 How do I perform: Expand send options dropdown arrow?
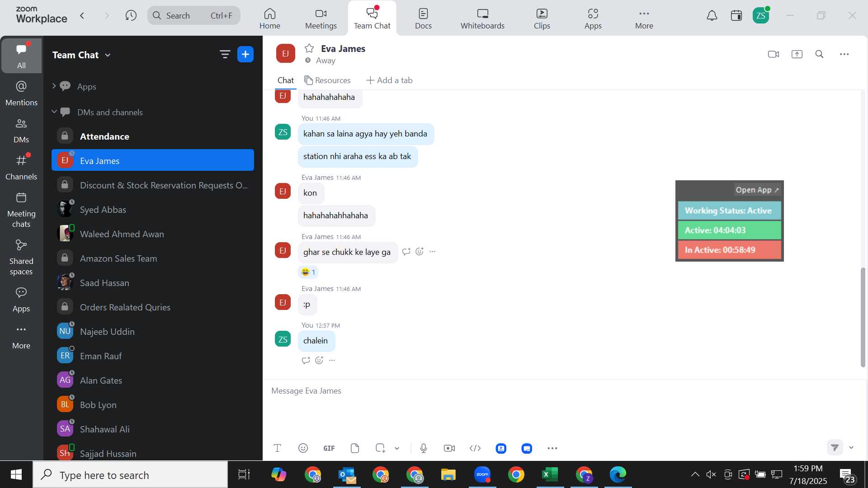pos(851,447)
